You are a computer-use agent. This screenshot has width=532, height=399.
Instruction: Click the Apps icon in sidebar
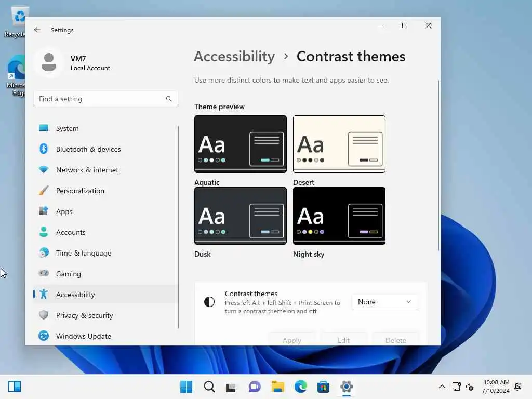point(44,211)
